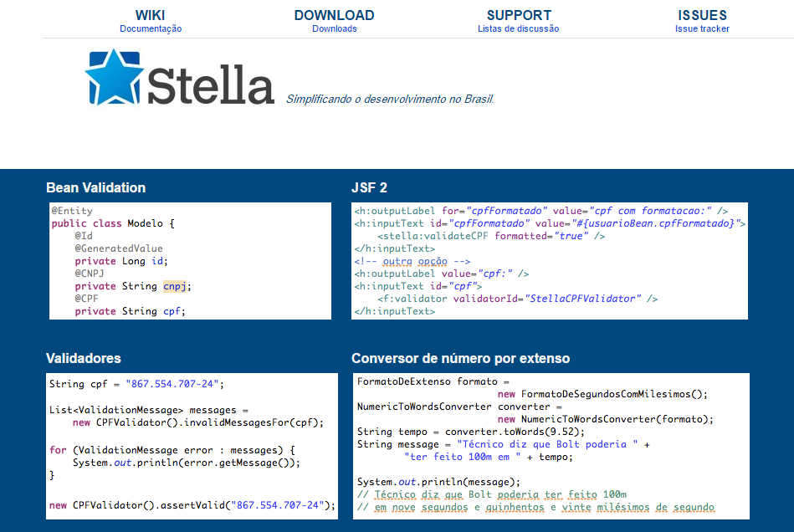Screen dimensions: 794x532
Task: Click the highlighted cnpj field name
Action: [175, 287]
